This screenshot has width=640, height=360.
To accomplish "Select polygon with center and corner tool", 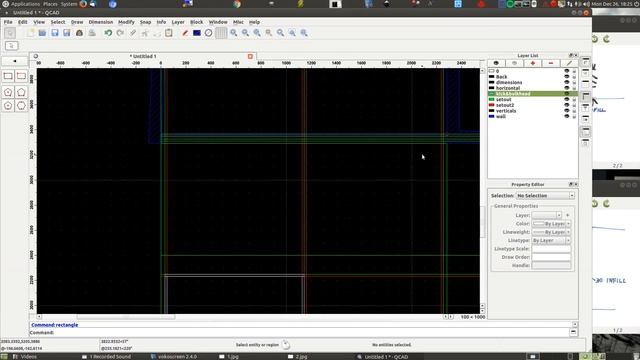I will click(x=8, y=92).
